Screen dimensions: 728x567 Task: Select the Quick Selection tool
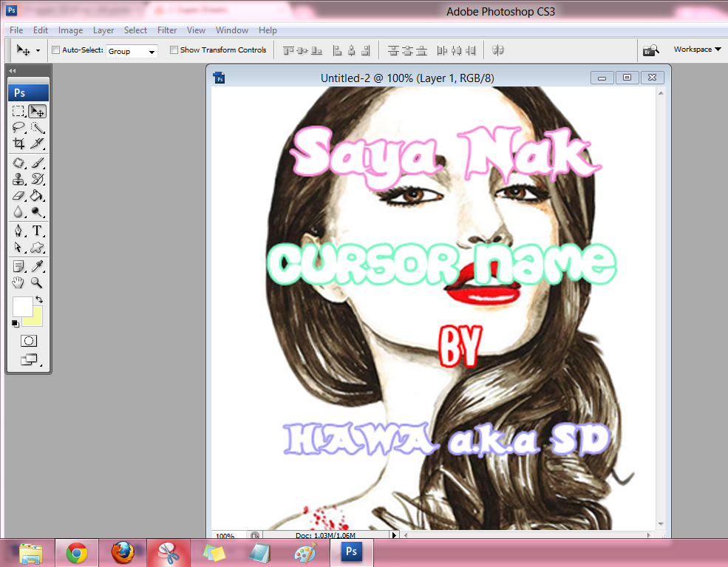37,127
